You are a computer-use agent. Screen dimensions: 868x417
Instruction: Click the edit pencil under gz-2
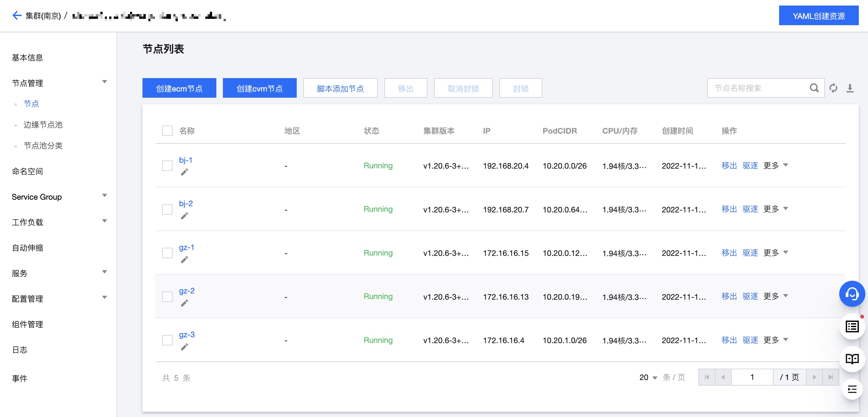(184, 303)
